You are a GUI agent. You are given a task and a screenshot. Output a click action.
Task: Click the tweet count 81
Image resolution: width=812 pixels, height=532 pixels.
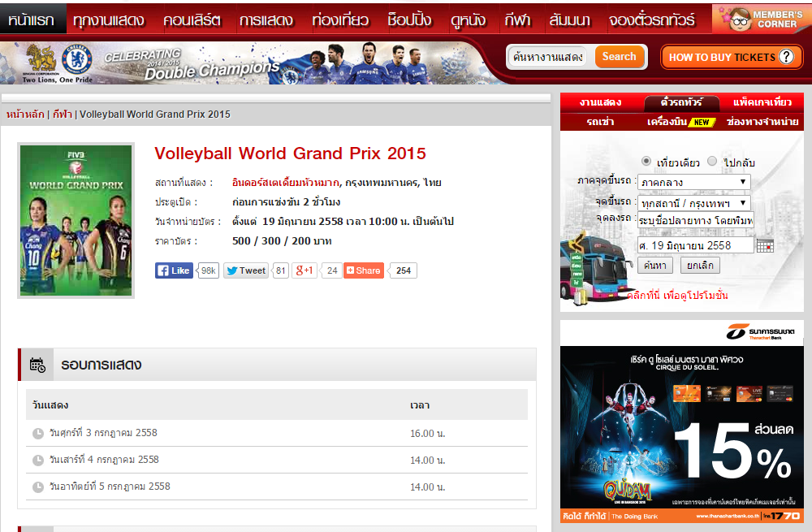pyautogui.click(x=280, y=270)
